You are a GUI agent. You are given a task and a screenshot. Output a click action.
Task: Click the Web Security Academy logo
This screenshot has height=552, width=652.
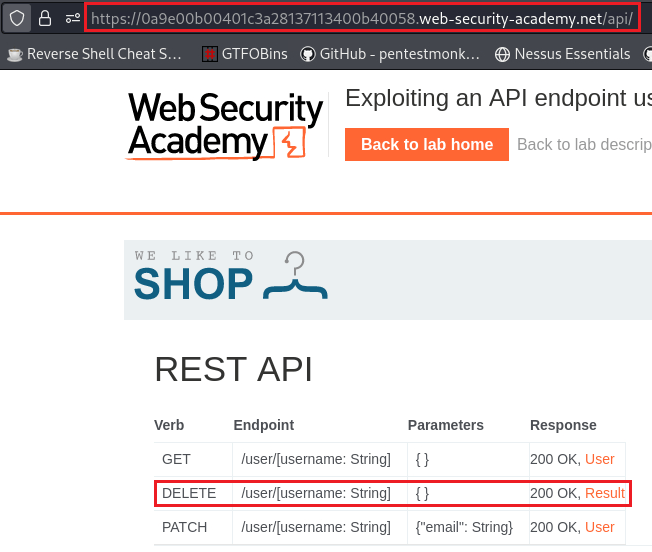point(225,125)
